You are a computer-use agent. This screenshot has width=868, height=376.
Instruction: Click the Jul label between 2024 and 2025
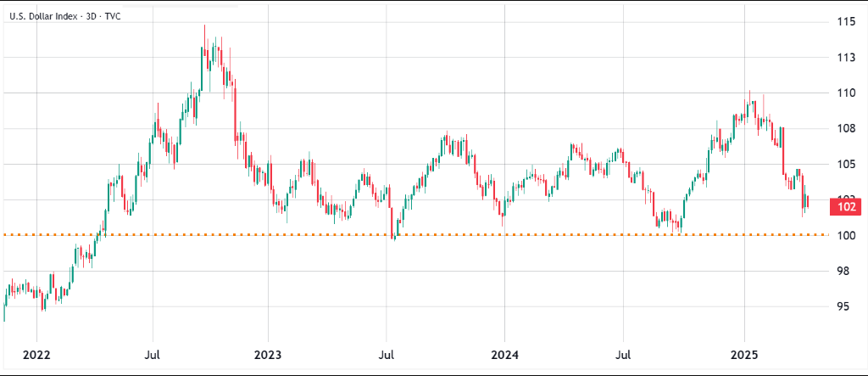(624, 352)
